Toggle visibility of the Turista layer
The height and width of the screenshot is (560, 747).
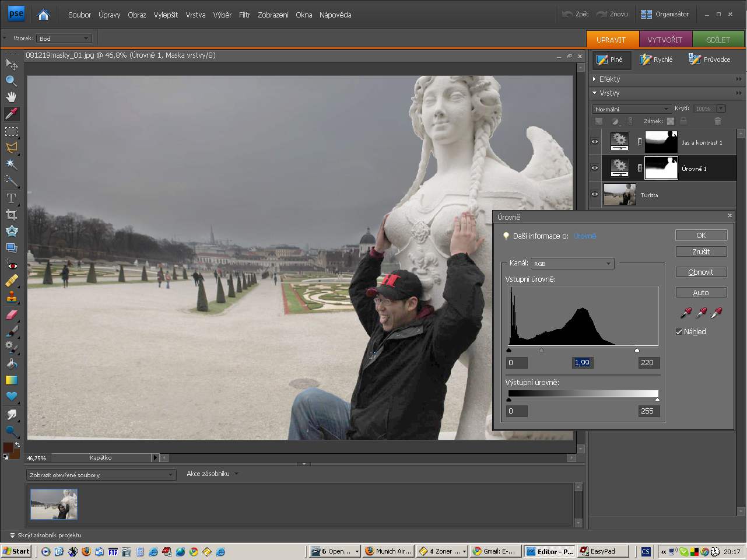pyautogui.click(x=595, y=194)
